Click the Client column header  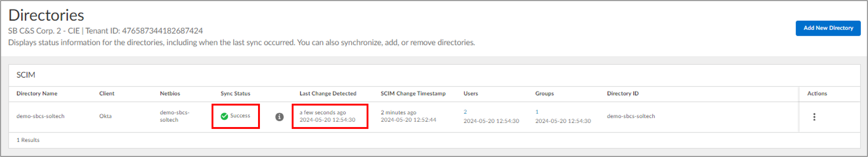tap(106, 93)
